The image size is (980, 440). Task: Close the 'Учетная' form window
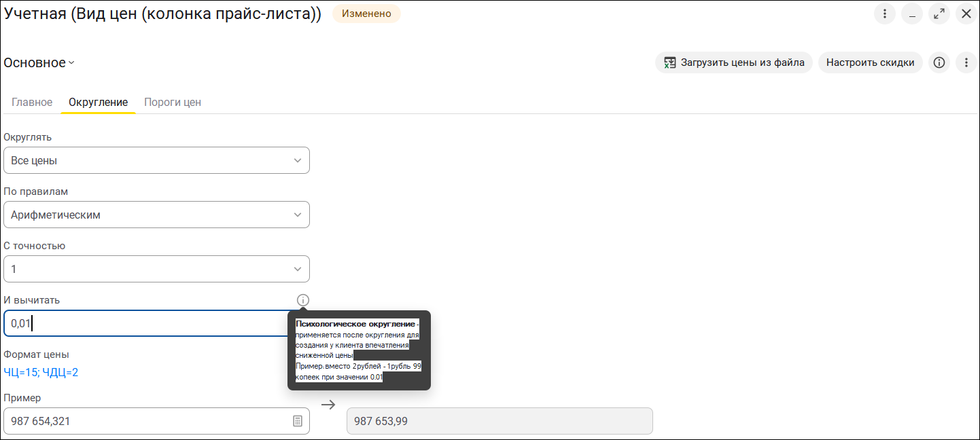(x=966, y=14)
